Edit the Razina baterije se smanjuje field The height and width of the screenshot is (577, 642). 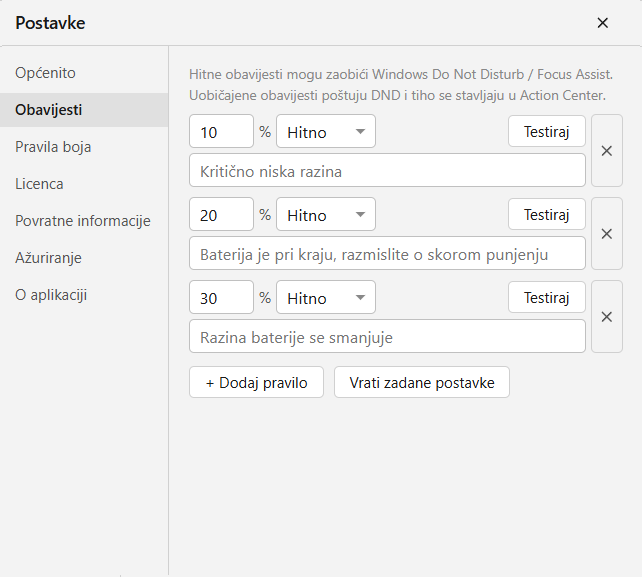[387, 336]
